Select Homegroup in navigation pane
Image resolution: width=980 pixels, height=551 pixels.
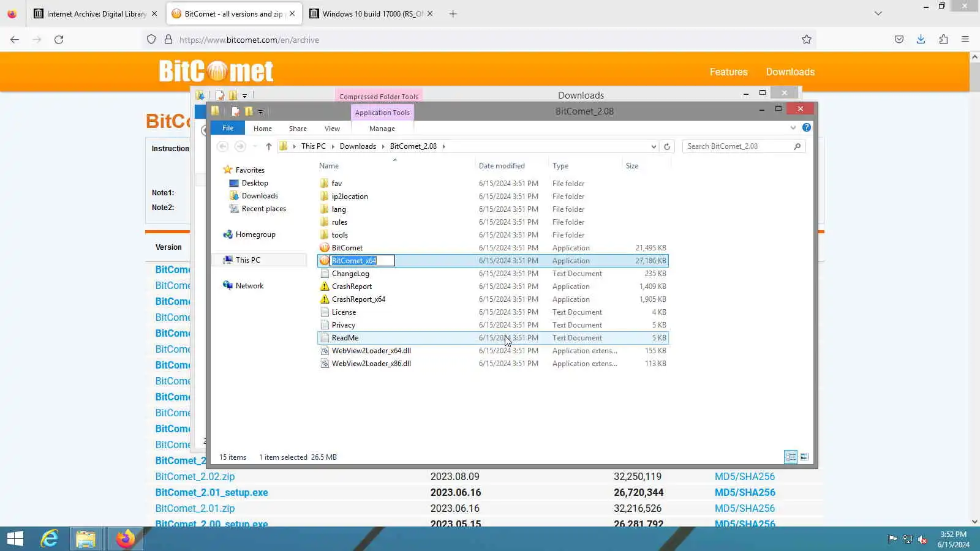(255, 234)
